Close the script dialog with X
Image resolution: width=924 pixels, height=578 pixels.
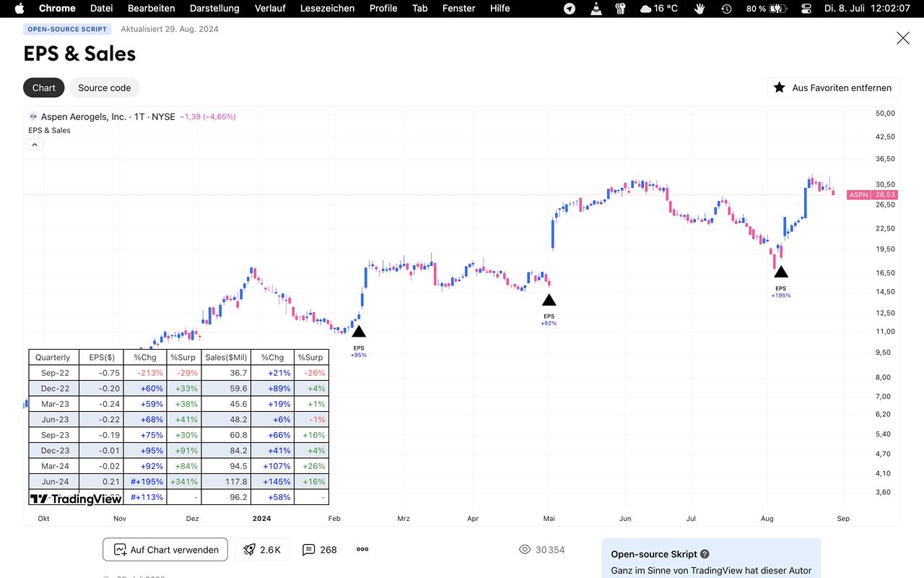coord(902,38)
